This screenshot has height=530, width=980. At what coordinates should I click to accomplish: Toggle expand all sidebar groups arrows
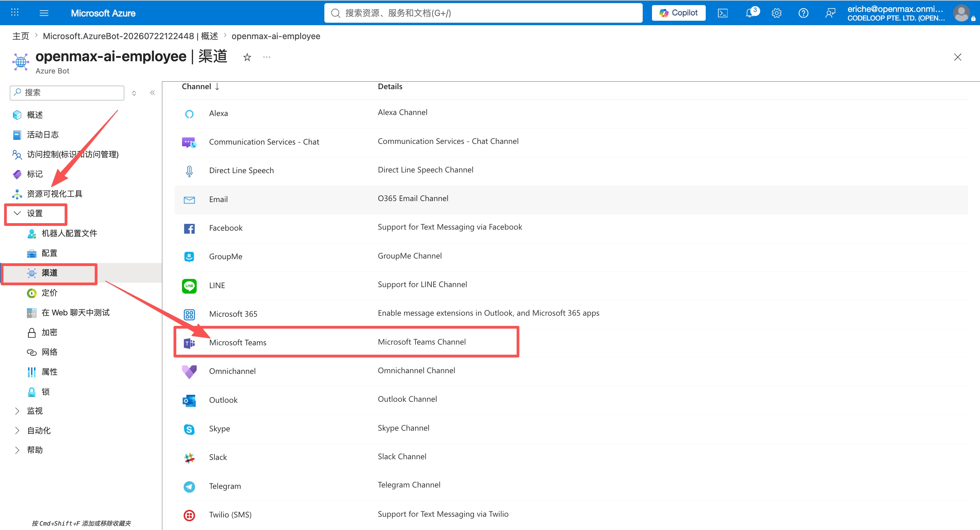tap(134, 93)
